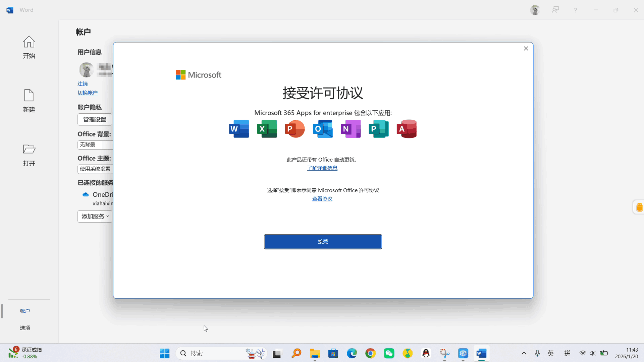Switch to the 帐户 section in the sidebar
Viewport: 644px width, 362px height.
(25, 311)
